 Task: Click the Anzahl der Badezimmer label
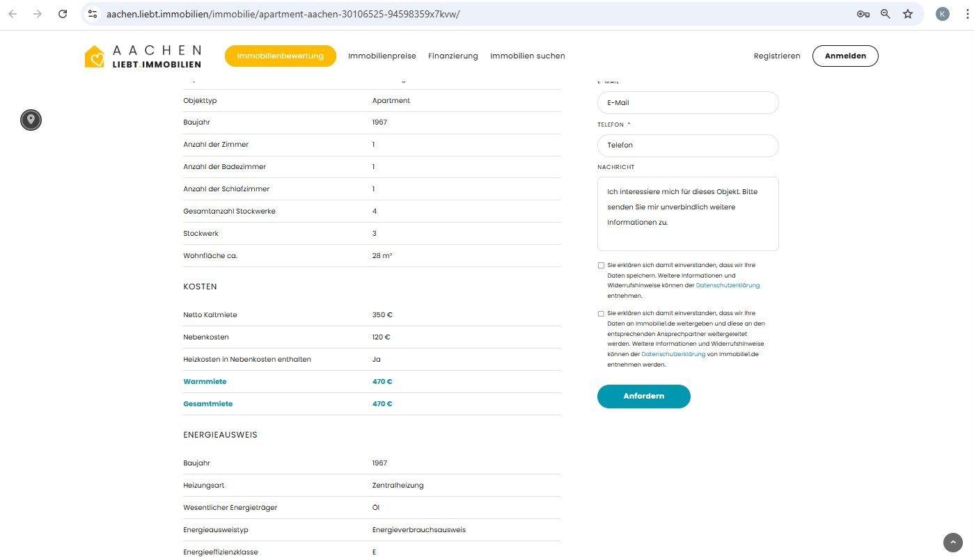pyautogui.click(x=224, y=166)
